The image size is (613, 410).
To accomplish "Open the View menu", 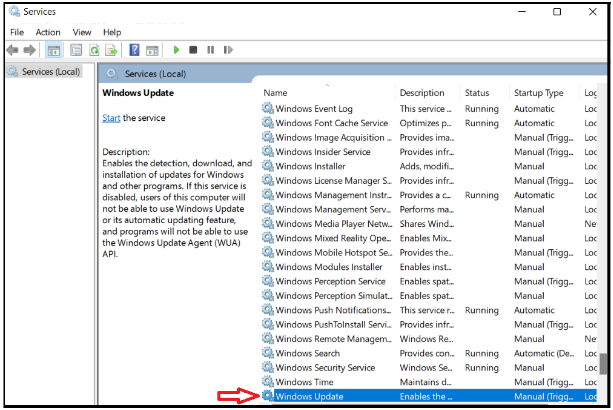I will click(82, 32).
